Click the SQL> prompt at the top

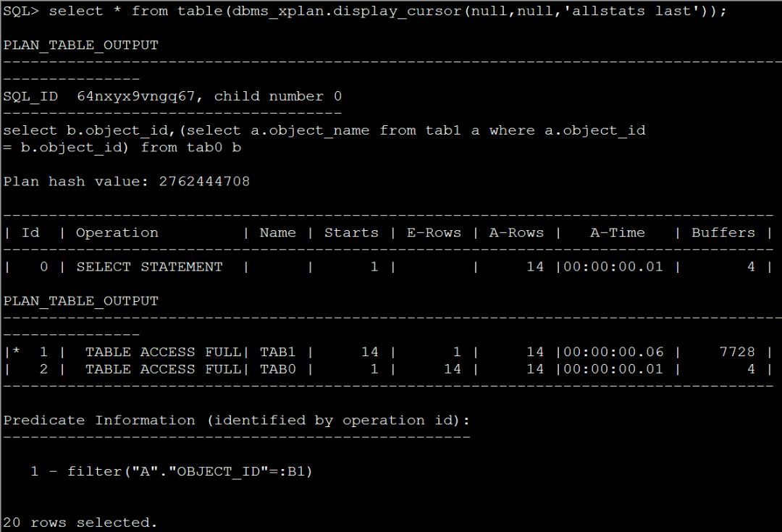pyautogui.click(x=21, y=11)
